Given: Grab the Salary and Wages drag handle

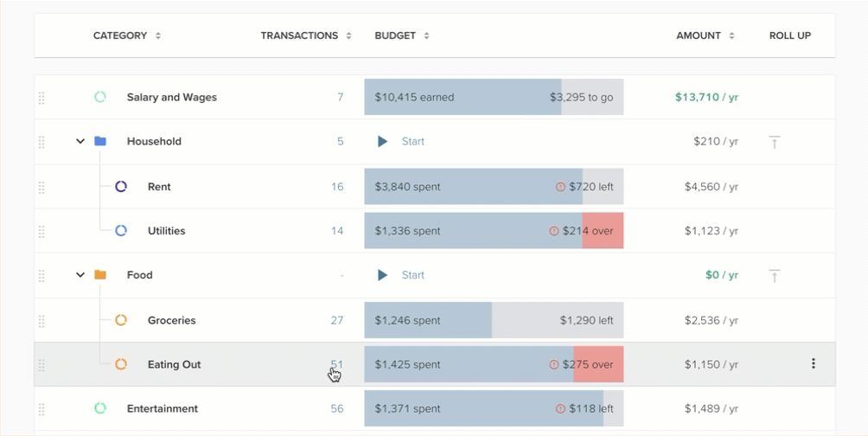Looking at the screenshot, I should pyautogui.click(x=41, y=98).
